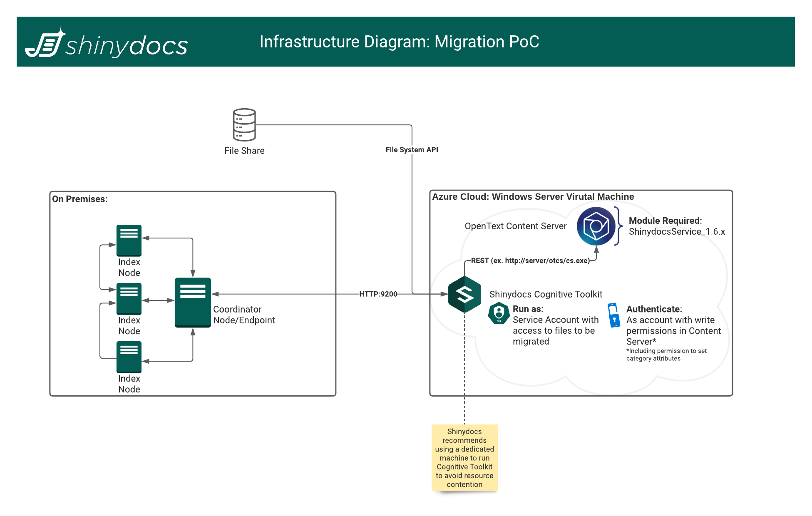Click the File System API label

tap(412, 150)
